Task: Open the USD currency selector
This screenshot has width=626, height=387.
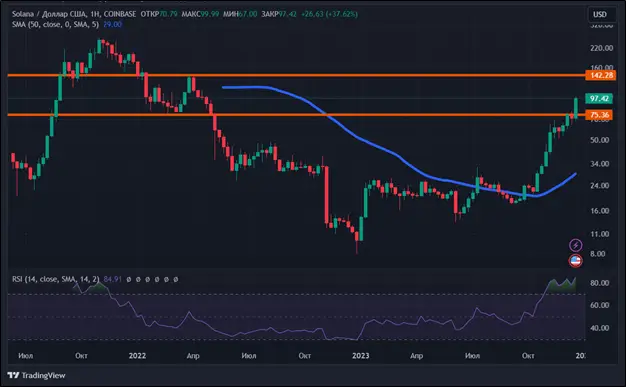Action: 600,14
